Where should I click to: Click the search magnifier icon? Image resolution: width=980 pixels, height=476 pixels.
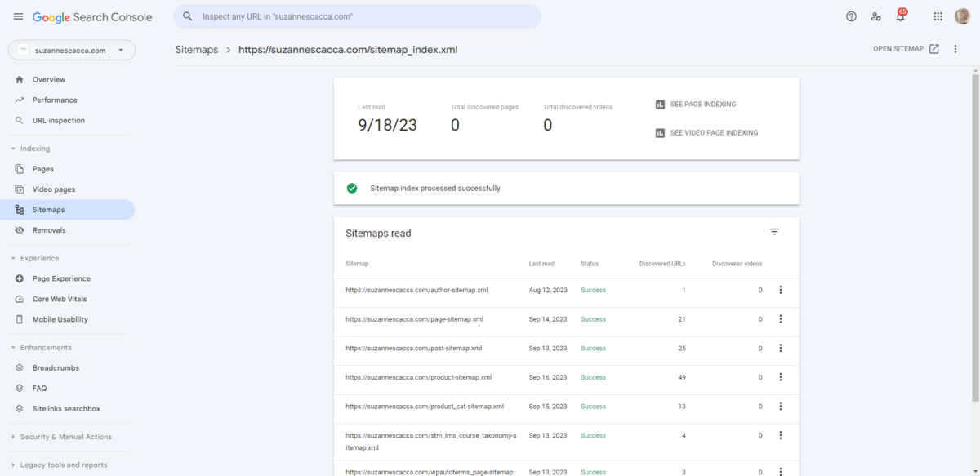188,16
